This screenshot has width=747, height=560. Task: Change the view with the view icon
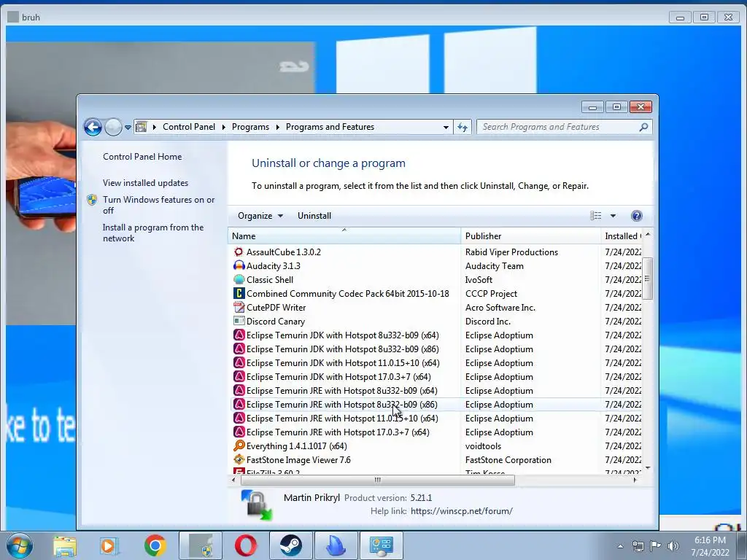pyautogui.click(x=595, y=216)
